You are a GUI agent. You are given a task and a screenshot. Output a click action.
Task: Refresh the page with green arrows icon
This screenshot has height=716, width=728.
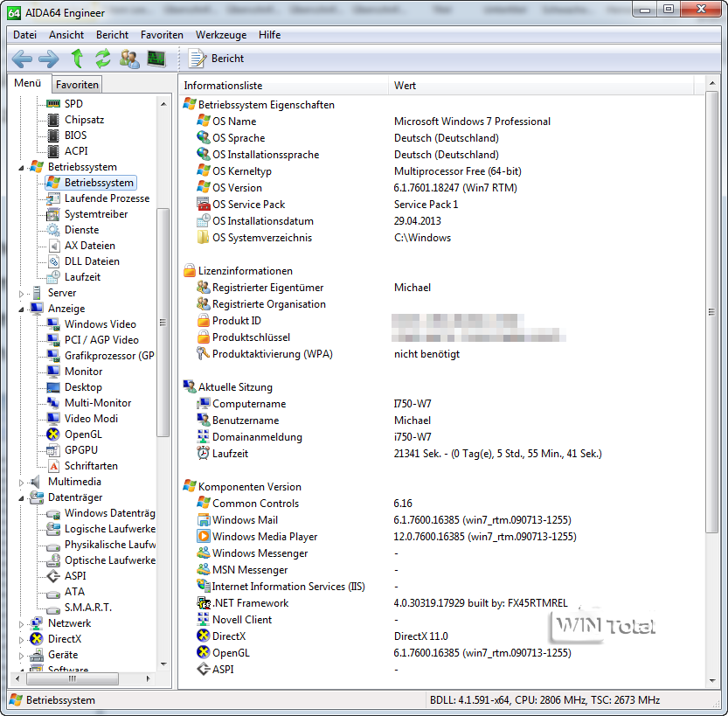[103, 59]
